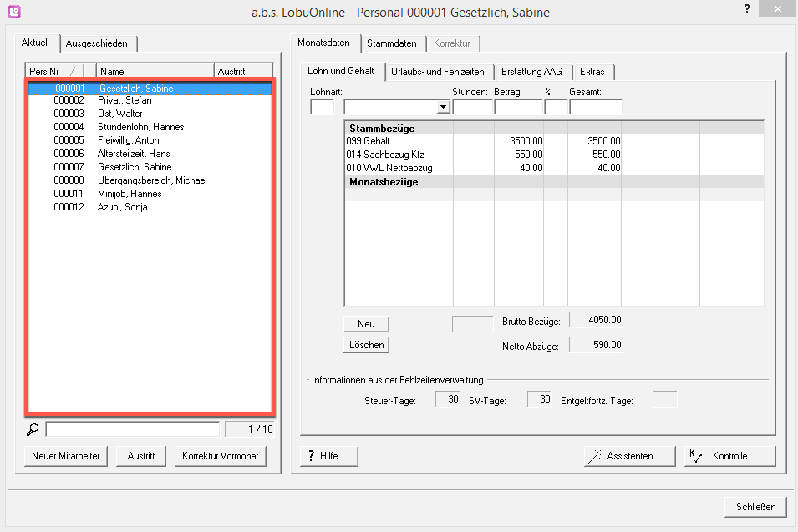Select employee 000006 Altersteilzeit, Hans

click(x=150, y=154)
